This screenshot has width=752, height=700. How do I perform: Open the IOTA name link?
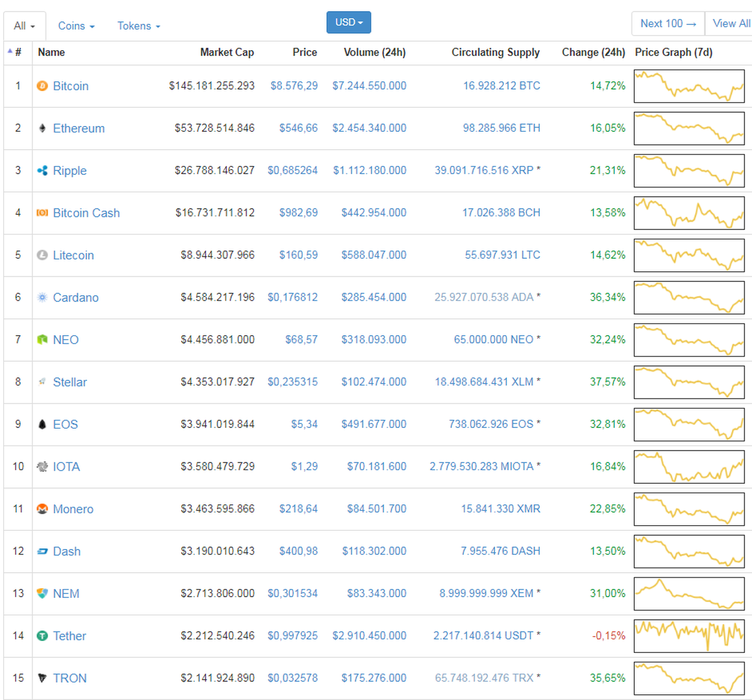(x=66, y=467)
